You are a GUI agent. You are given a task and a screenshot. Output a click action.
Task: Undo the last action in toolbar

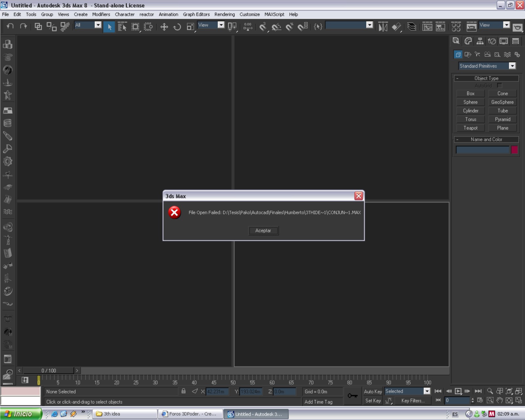pyautogui.click(x=10, y=26)
